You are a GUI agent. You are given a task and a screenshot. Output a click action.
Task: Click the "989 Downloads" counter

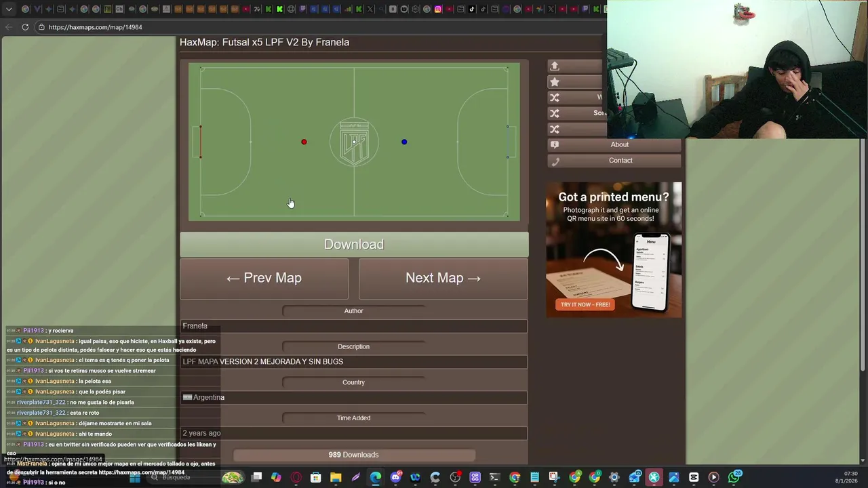[353, 455]
